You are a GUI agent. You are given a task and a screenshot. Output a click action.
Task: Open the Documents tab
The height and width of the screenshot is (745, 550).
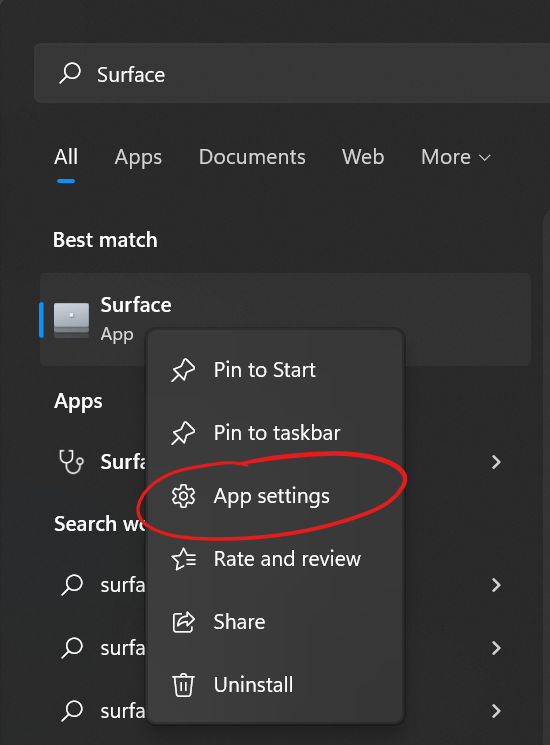click(252, 157)
